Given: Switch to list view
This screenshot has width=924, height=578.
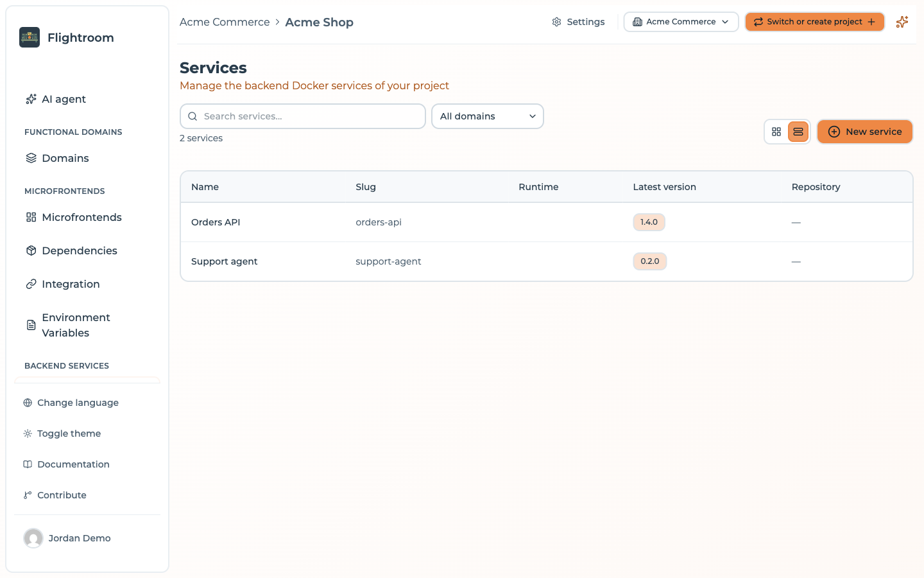Looking at the screenshot, I should pos(798,132).
